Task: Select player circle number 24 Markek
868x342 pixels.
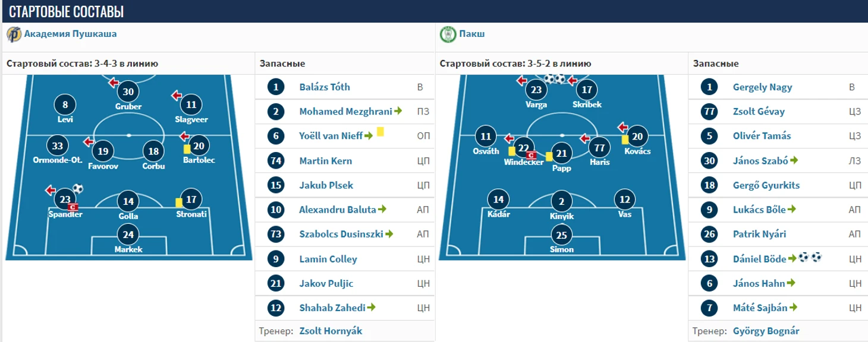Action: 128,235
